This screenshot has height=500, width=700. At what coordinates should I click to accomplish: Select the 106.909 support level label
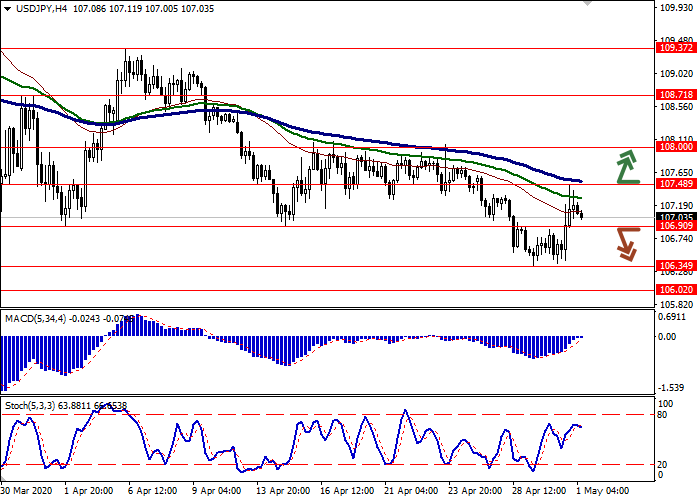pos(676,227)
